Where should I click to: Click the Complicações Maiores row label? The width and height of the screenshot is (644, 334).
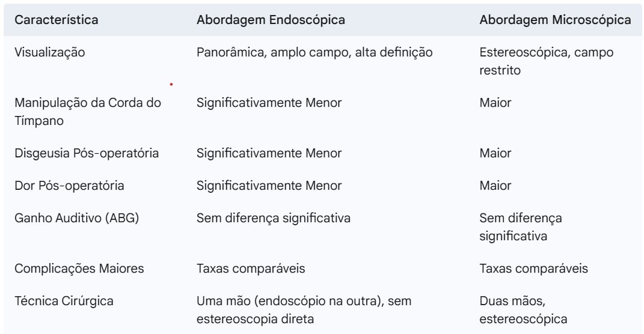click(x=79, y=269)
